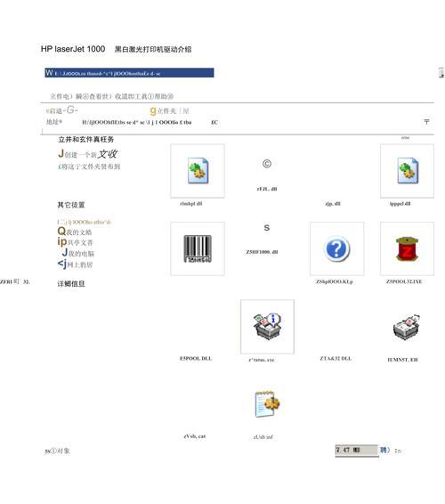Select the HMNST printer install icon
Screen dimensions: 445x504
(407, 327)
